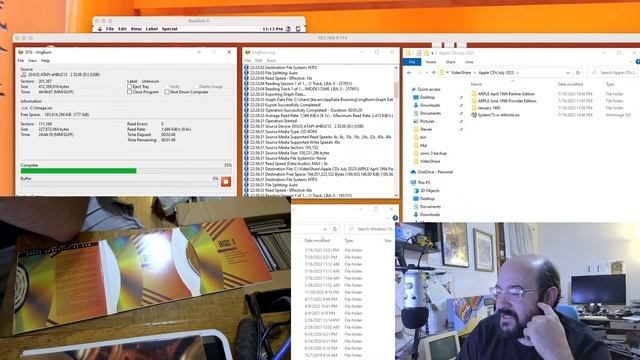Toggle the Delete Image checkbox
Screen dimensions: 640x360
click(x=196, y=87)
